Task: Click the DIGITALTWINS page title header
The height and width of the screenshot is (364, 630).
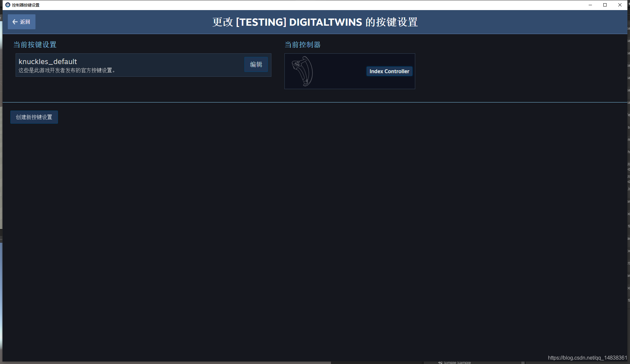Action: click(x=315, y=22)
